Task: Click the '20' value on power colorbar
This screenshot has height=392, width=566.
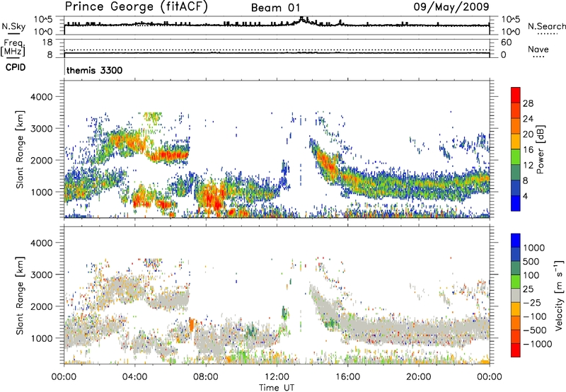Action: point(528,134)
